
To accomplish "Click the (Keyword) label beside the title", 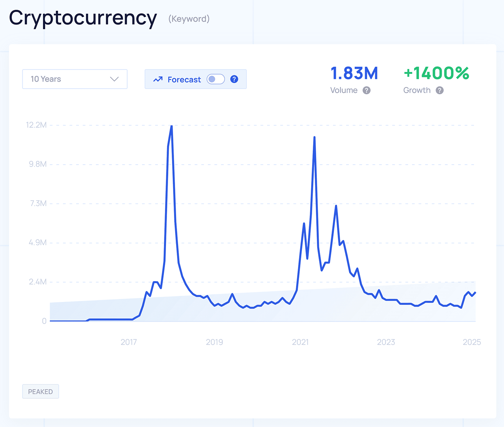I will point(189,19).
